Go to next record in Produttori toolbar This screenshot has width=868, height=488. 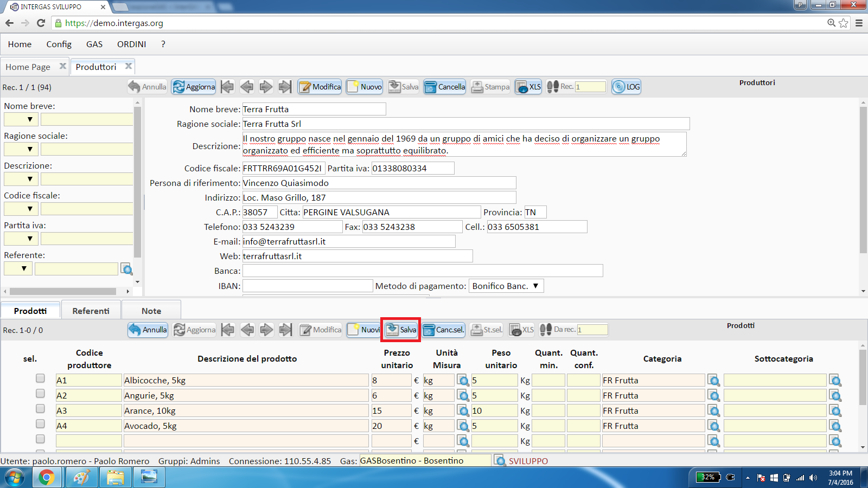coord(266,87)
